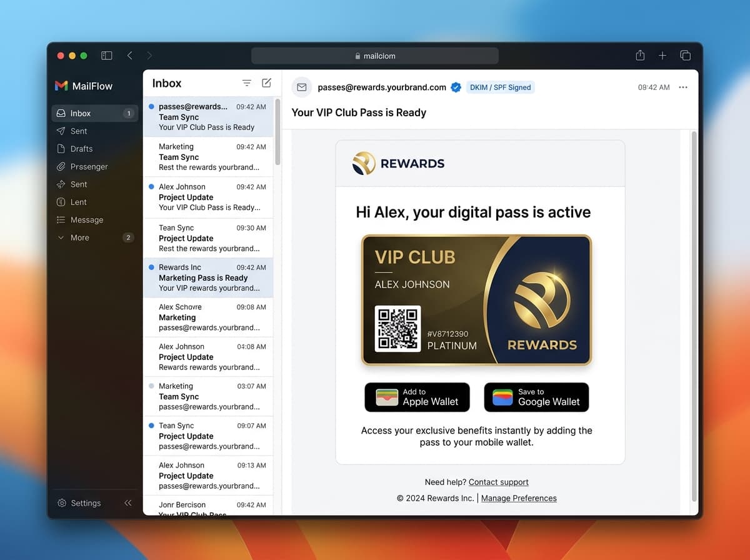Open Alex Johnson email from 04:08 AM
The height and width of the screenshot is (560, 750).
[x=208, y=357]
